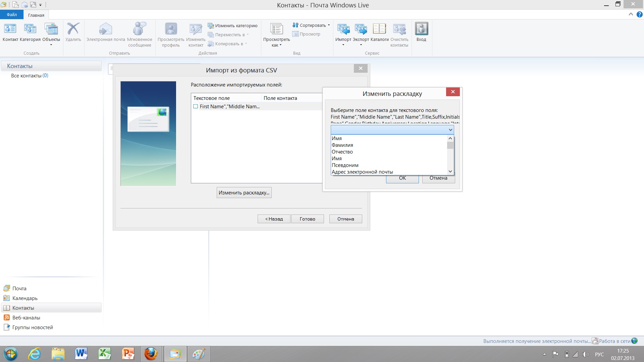
Task: Click the ribbon help question icon
Action: pos(639,14)
